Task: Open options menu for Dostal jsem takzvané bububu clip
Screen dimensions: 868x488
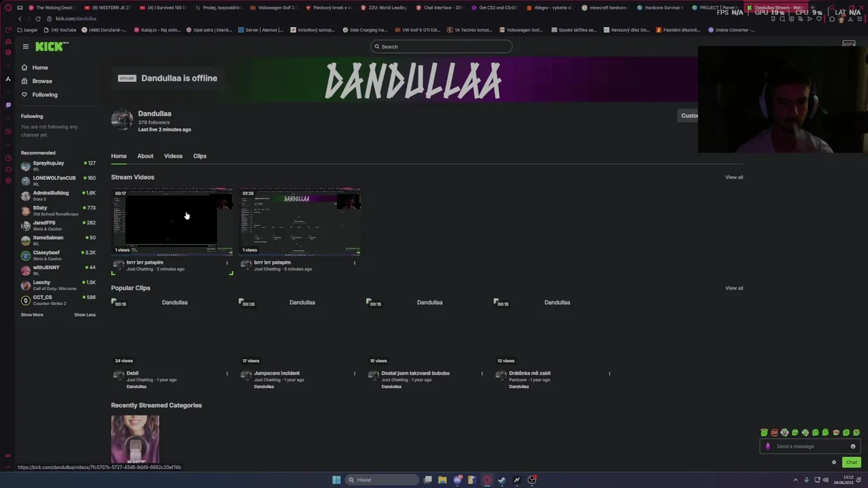Action: (x=482, y=373)
